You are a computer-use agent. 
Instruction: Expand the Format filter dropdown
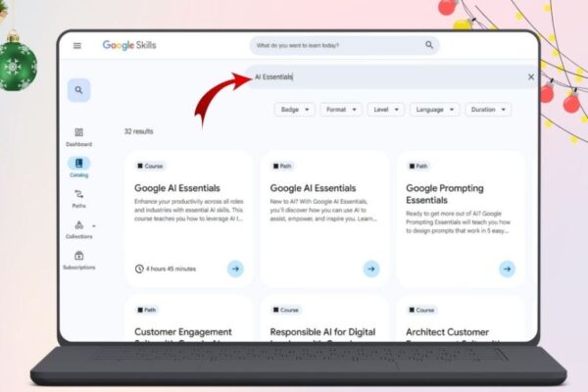[x=341, y=110]
